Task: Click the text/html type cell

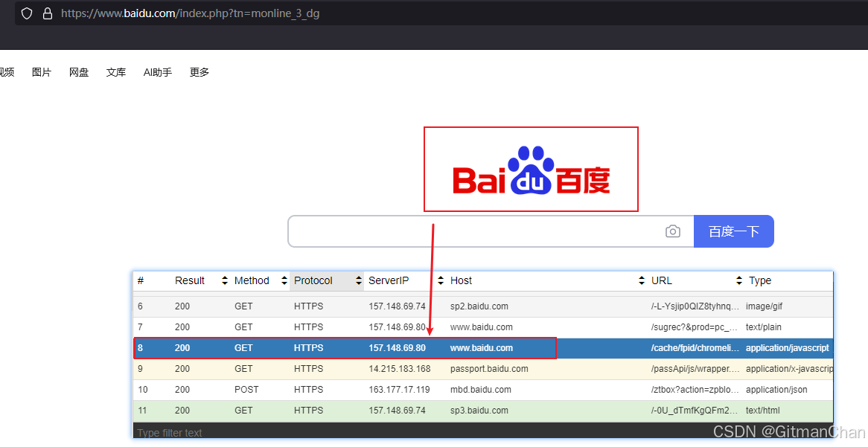Action: [x=762, y=411]
